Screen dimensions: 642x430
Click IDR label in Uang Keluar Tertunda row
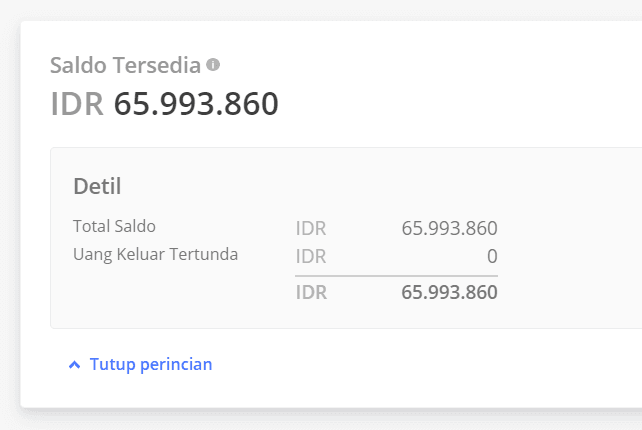311,256
